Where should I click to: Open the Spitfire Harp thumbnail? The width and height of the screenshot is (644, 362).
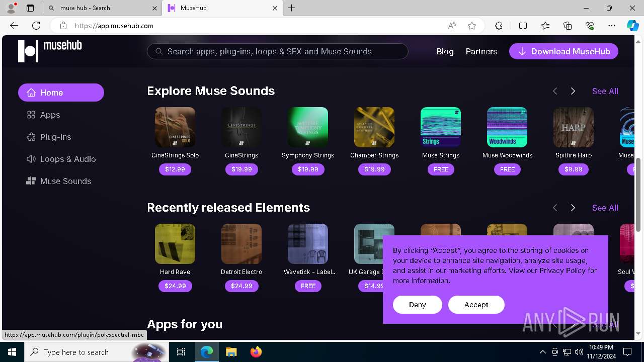[x=574, y=127]
